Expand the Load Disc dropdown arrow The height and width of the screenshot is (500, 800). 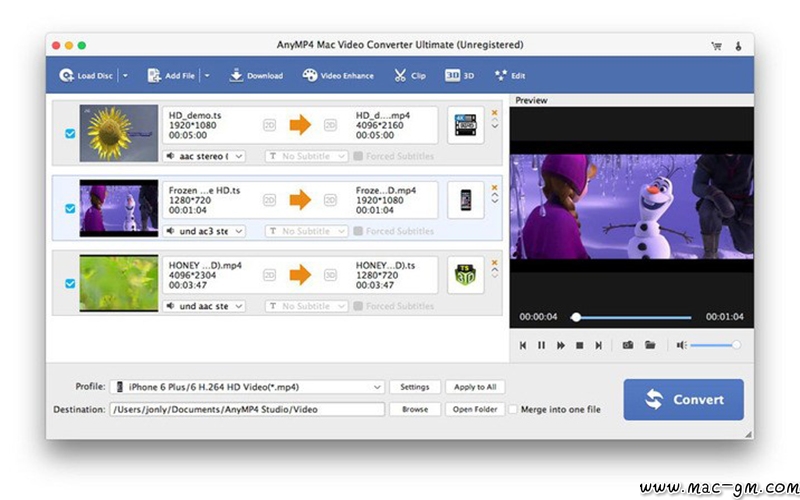tap(125, 76)
